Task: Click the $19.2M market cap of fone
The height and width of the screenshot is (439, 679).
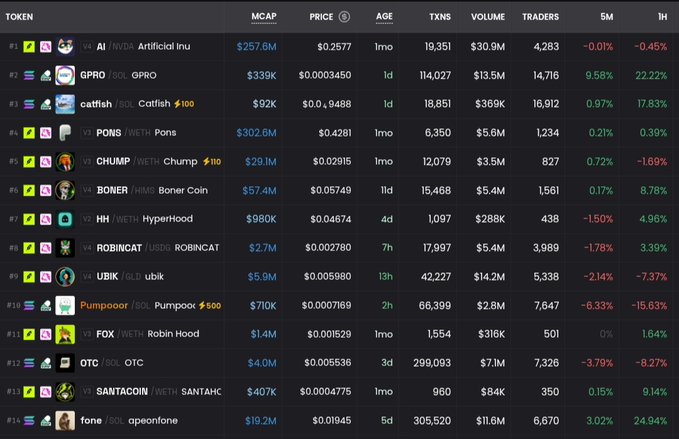Action: point(261,421)
